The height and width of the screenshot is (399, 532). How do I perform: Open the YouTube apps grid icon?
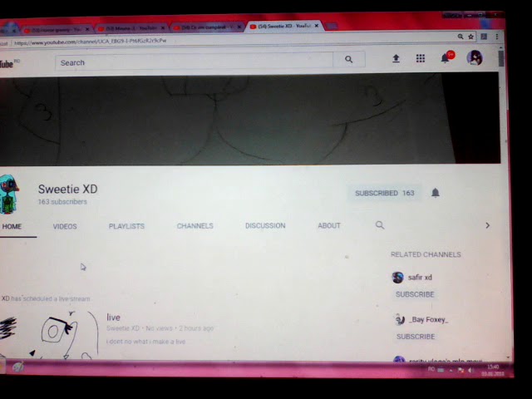coord(421,58)
